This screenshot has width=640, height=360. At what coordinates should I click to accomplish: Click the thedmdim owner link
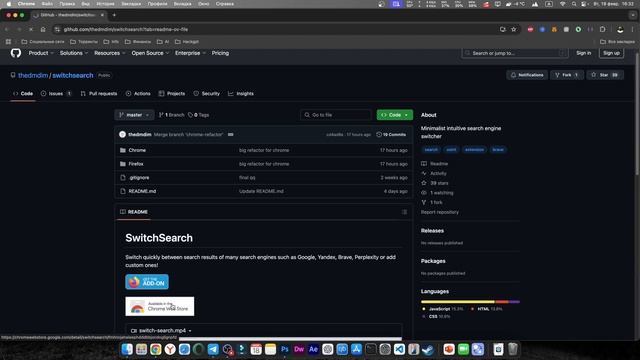coord(33,76)
